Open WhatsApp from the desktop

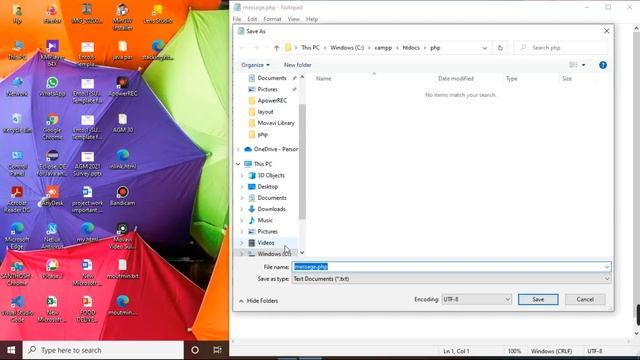[52, 87]
